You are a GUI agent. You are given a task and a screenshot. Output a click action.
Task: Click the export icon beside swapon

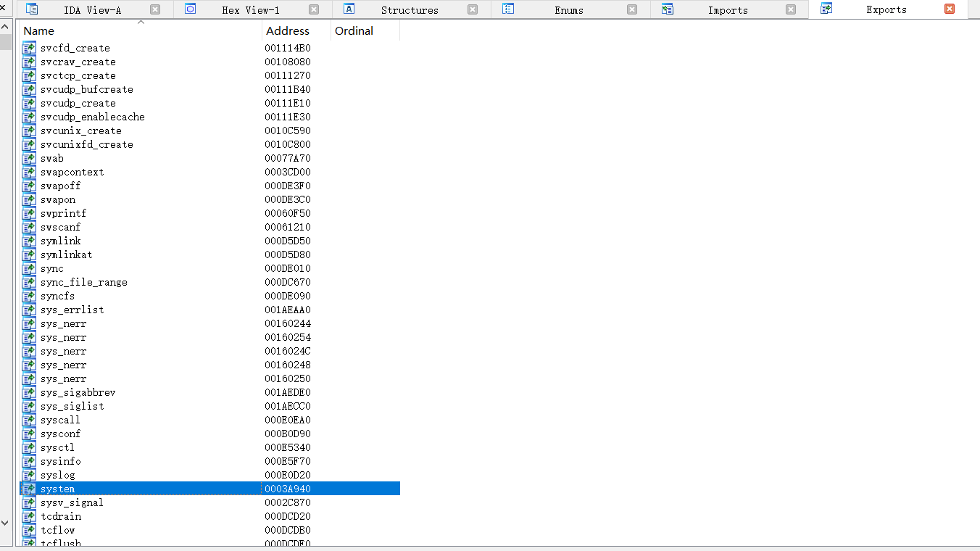click(28, 199)
